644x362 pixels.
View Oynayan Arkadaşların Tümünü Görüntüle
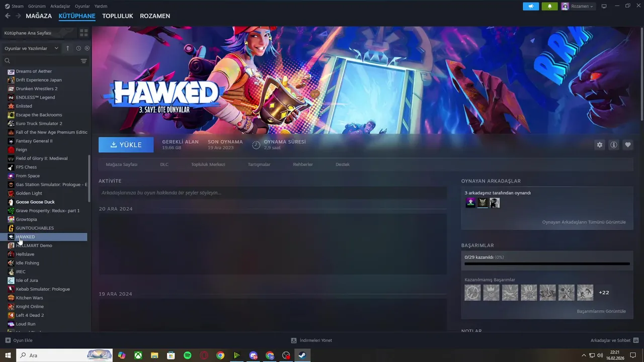tap(584, 222)
